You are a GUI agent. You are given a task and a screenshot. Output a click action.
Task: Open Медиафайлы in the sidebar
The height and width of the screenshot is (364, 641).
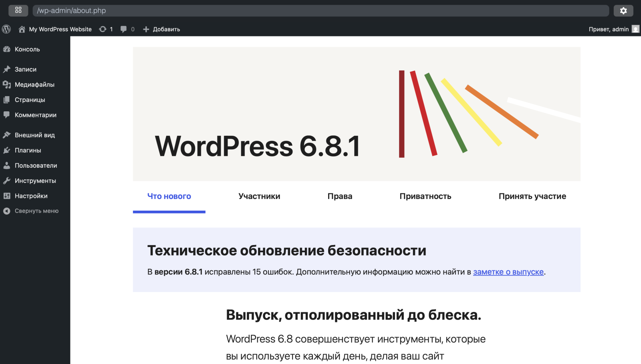click(34, 84)
